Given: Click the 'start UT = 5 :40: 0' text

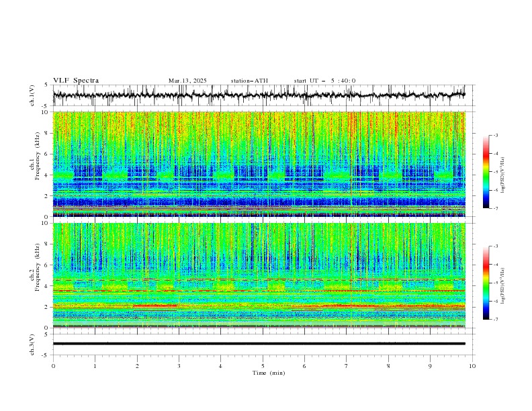Looking at the screenshot, I should point(324,81).
